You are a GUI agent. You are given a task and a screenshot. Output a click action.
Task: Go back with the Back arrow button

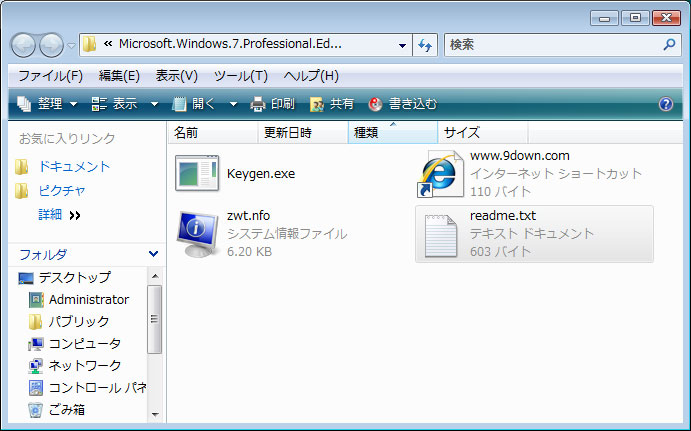(x=23, y=45)
